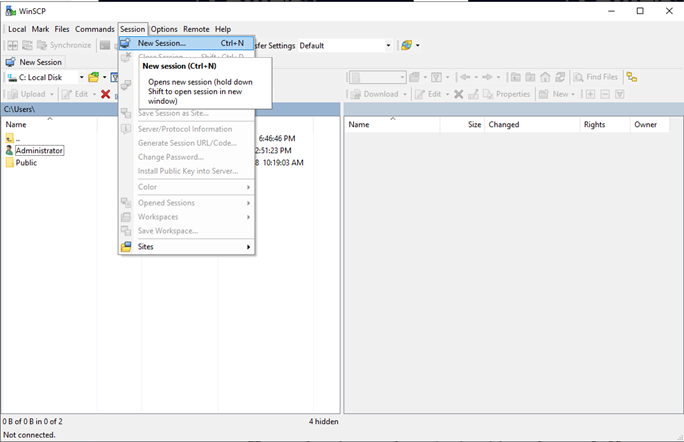Click the remote New button
The height and width of the screenshot is (442, 684).
[554, 94]
